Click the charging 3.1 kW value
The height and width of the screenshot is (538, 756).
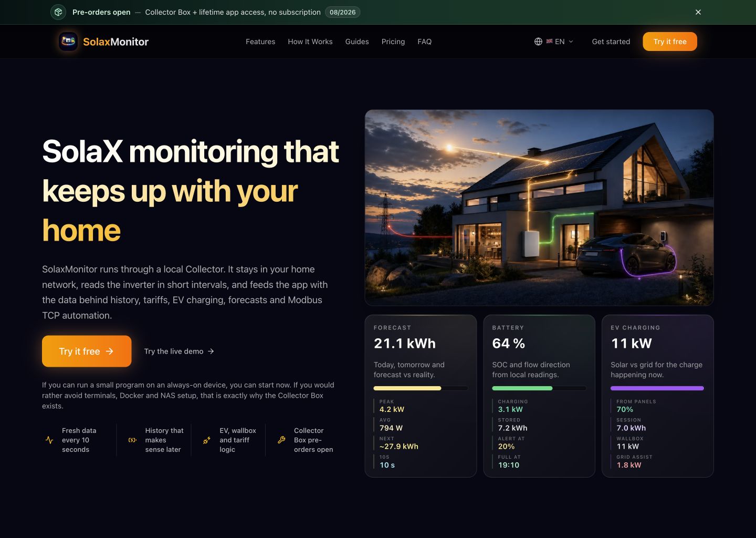(x=510, y=409)
